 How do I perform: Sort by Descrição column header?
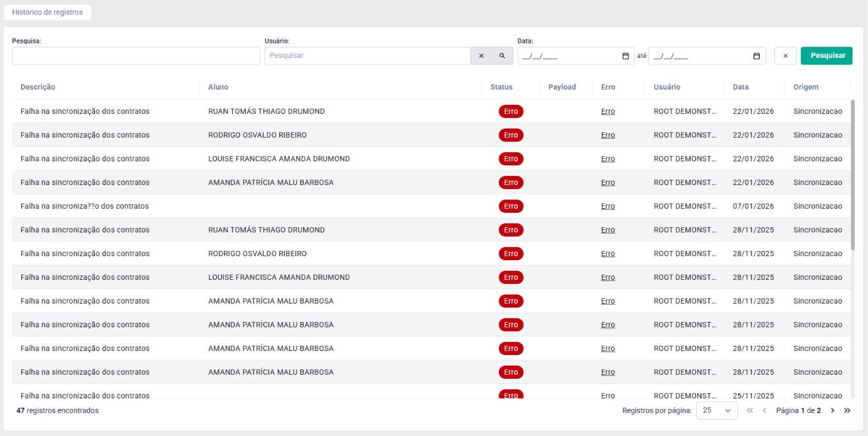(x=38, y=87)
